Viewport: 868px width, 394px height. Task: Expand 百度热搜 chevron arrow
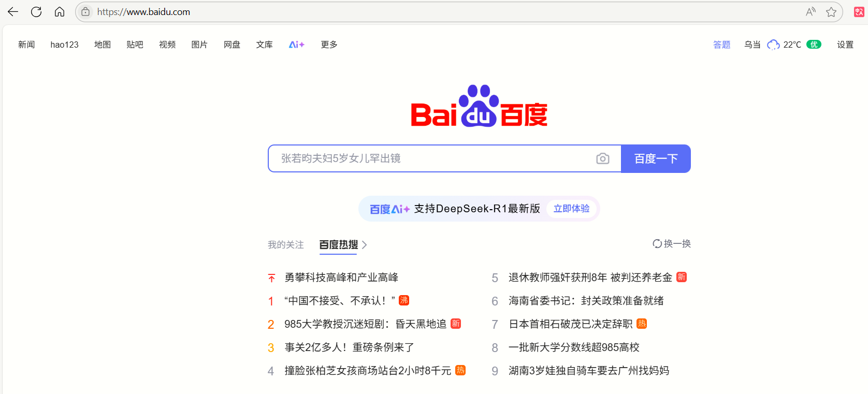(x=365, y=245)
